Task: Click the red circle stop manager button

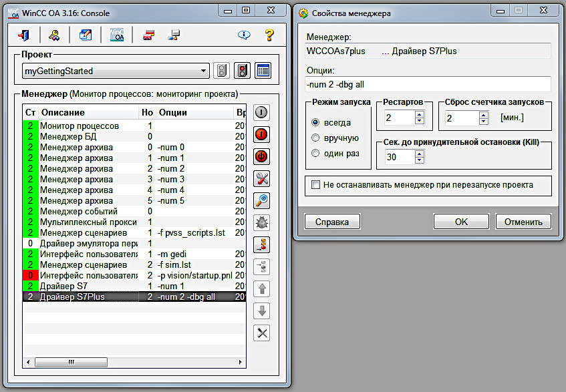Action: coord(261,134)
